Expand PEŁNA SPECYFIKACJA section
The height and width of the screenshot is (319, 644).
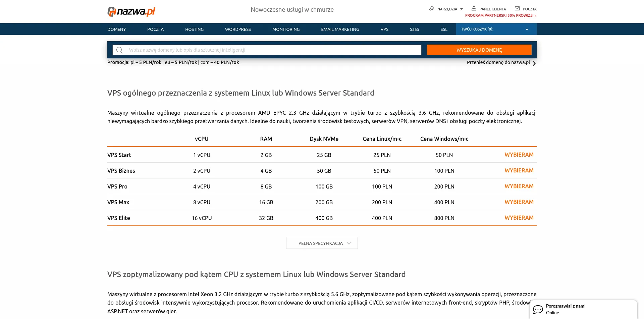pyautogui.click(x=322, y=243)
